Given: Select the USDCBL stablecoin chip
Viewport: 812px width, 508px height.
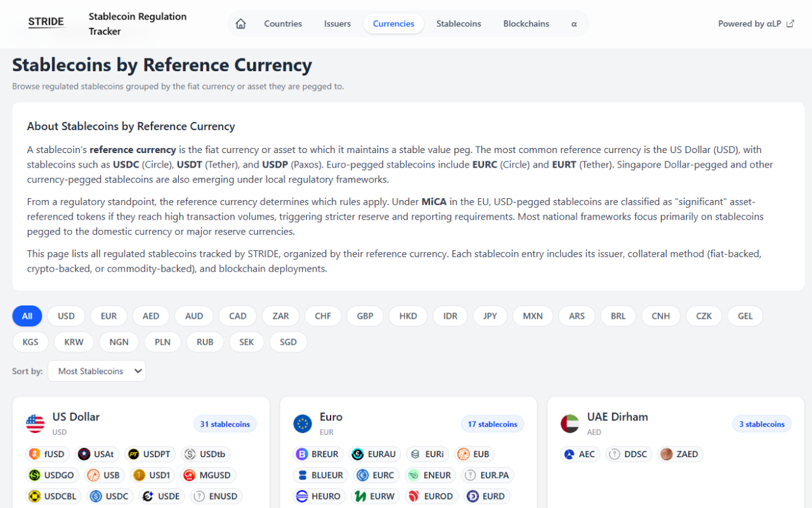Looking at the screenshot, I should [54, 496].
